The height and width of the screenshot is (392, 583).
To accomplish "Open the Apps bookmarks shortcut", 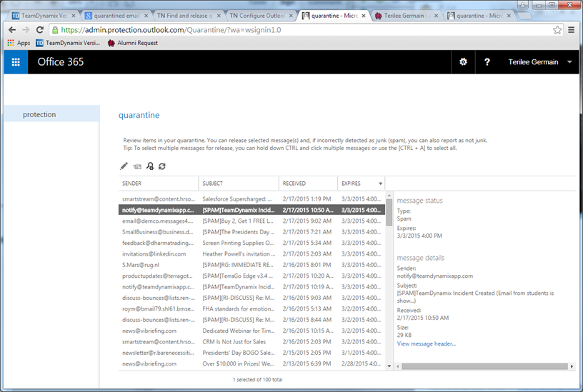I will [x=19, y=43].
